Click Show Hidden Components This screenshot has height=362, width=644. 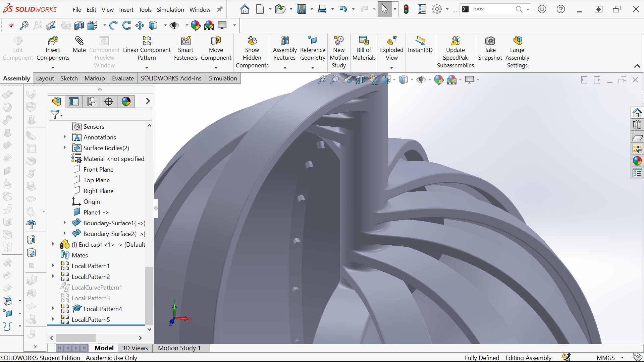[x=252, y=52]
